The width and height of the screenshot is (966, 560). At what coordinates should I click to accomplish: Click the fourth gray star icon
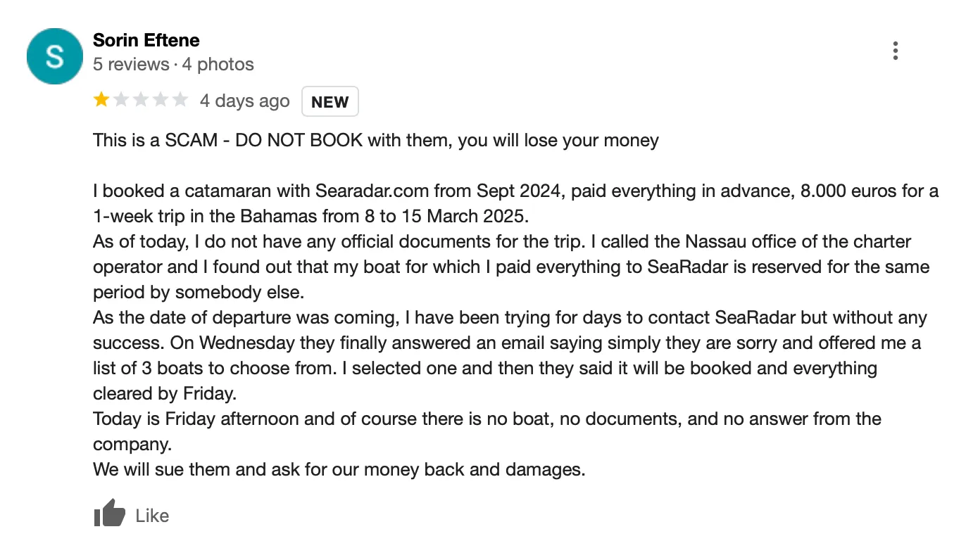160,100
